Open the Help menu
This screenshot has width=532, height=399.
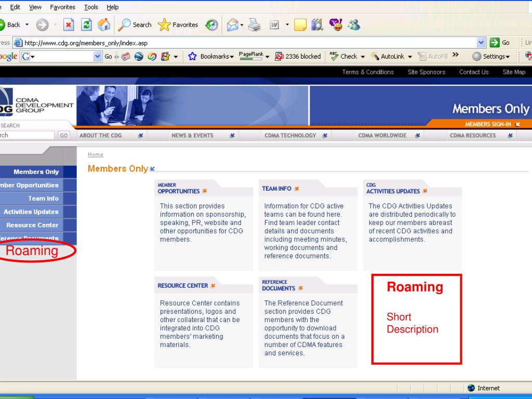[x=113, y=7]
